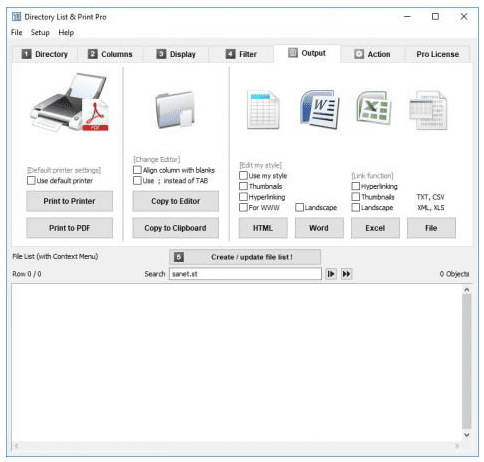Click the Search input field

point(245,274)
